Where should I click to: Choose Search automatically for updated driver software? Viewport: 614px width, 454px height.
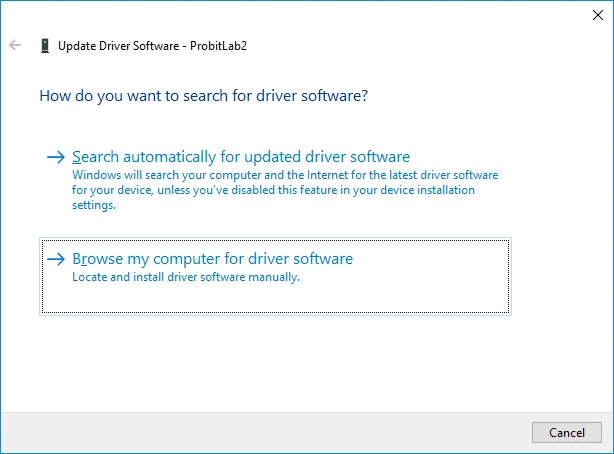pyautogui.click(x=275, y=179)
